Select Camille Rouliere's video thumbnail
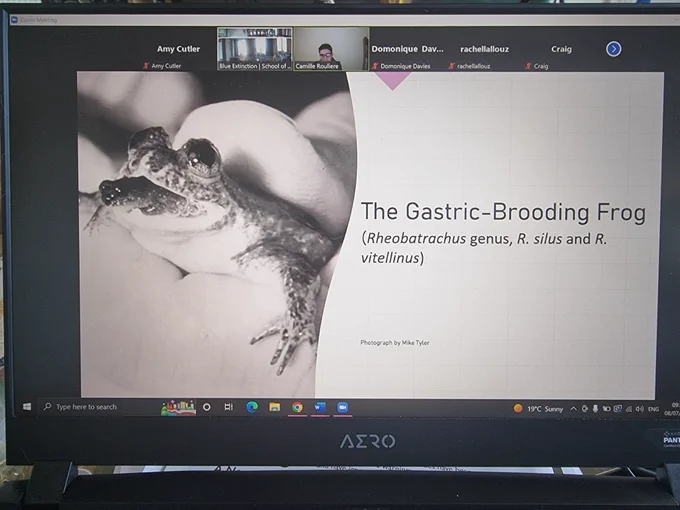Viewport: 680px width, 510px height. click(x=331, y=49)
